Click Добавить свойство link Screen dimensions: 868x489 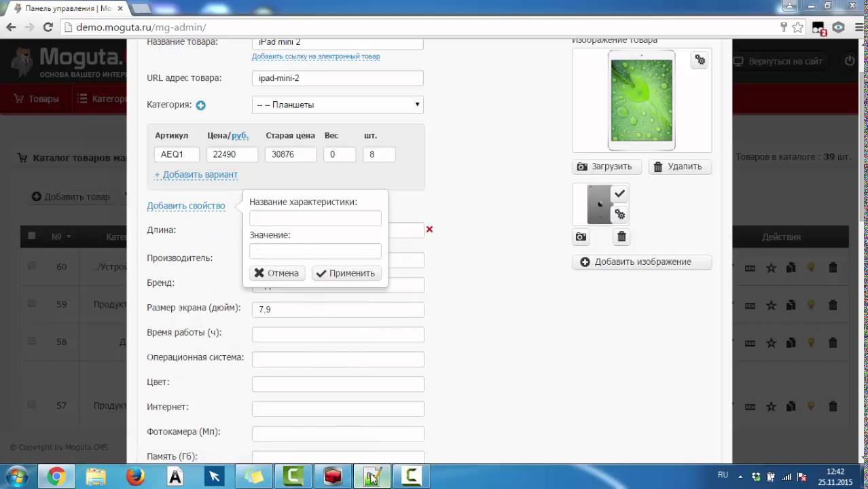tap(185, 206)
